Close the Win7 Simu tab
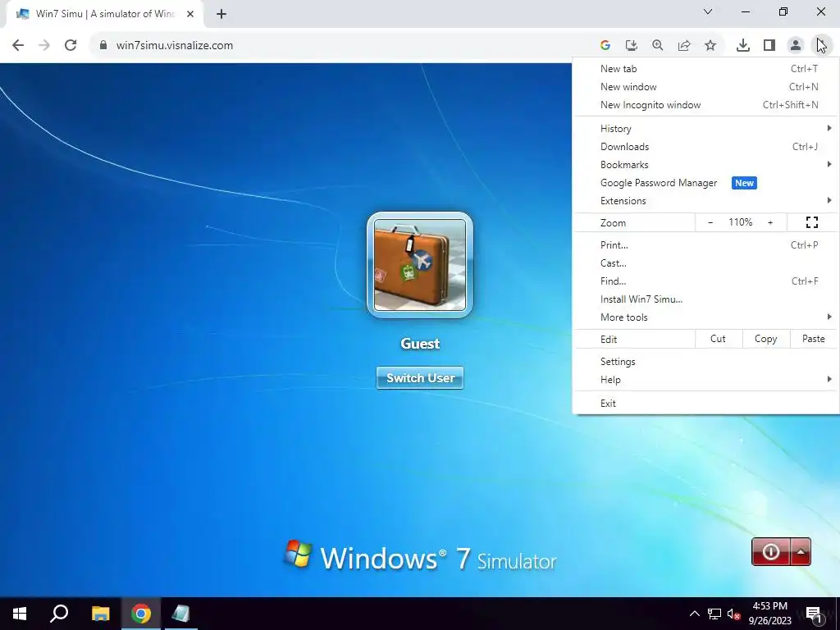 click(190, 14)
